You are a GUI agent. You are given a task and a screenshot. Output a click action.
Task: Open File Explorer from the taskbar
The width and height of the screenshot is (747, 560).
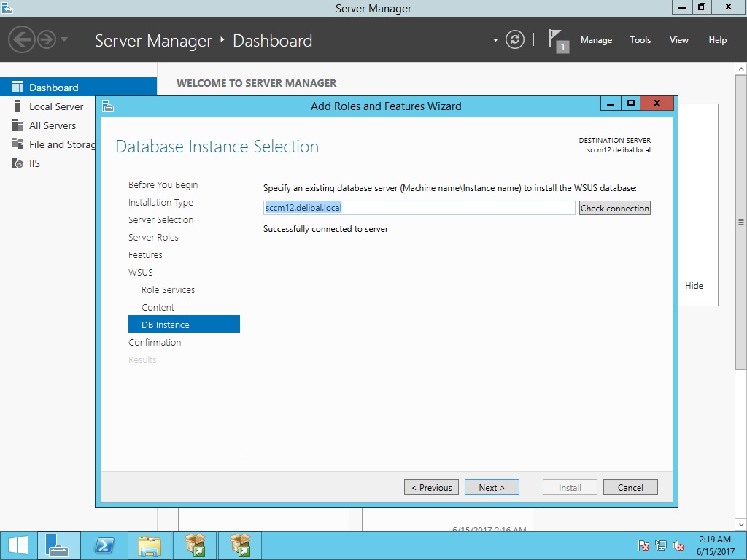pyautogui.click(x=150, y=545)
